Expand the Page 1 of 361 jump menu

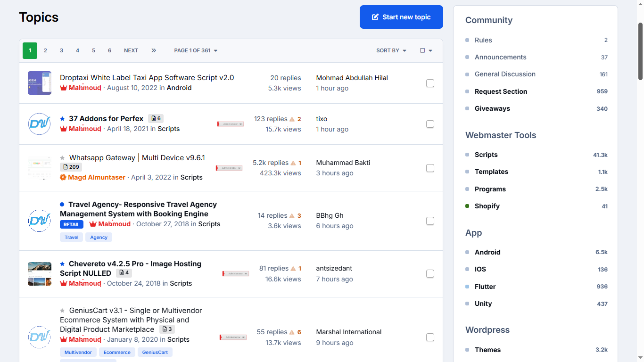[x=196, y=50]
